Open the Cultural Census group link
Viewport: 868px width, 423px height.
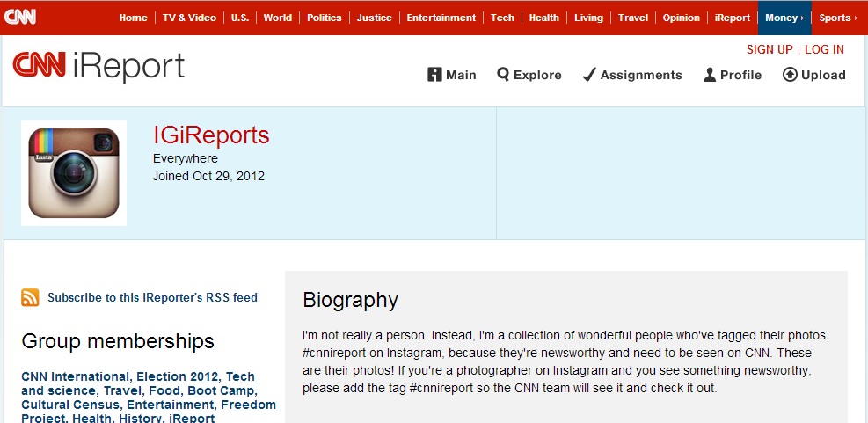click(x=70, y=405)
